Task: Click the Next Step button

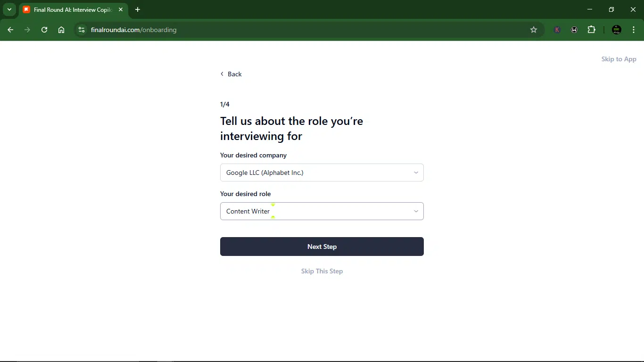Action: tap(322, 247)
